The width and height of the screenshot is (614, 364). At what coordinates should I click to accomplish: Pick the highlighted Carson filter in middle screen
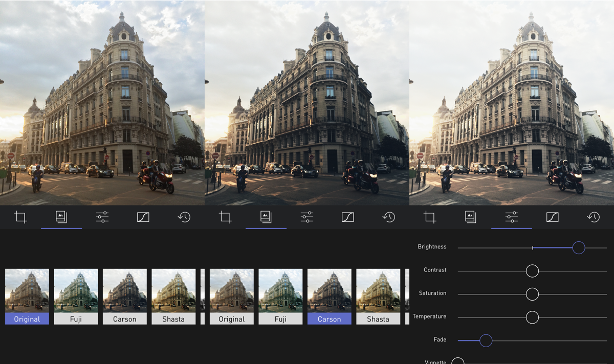[329, 297]
